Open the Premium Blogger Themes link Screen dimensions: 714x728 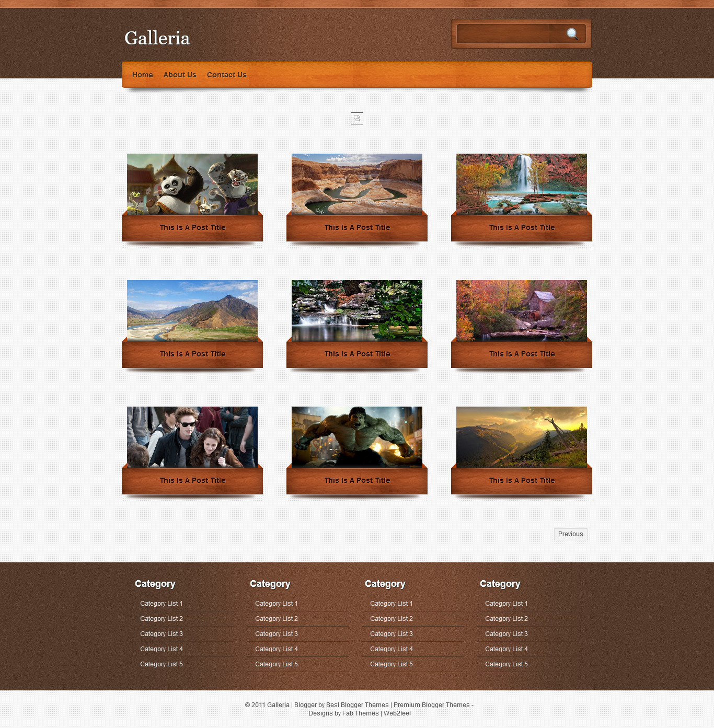[x=432, y=705]
